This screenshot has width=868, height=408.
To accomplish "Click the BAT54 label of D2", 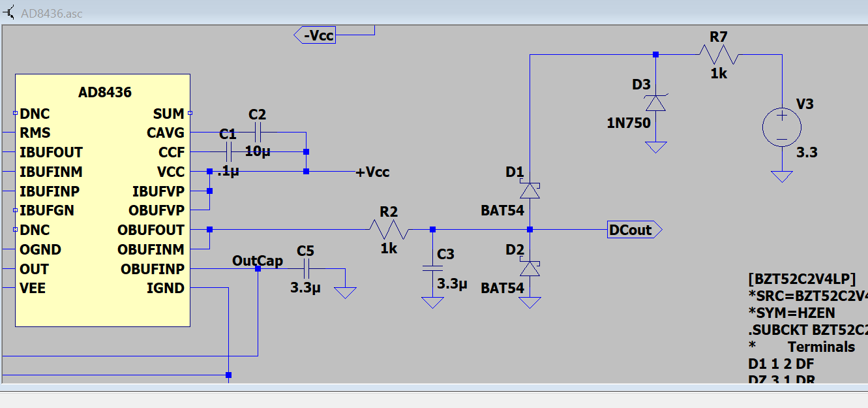I will pos(502,288).
